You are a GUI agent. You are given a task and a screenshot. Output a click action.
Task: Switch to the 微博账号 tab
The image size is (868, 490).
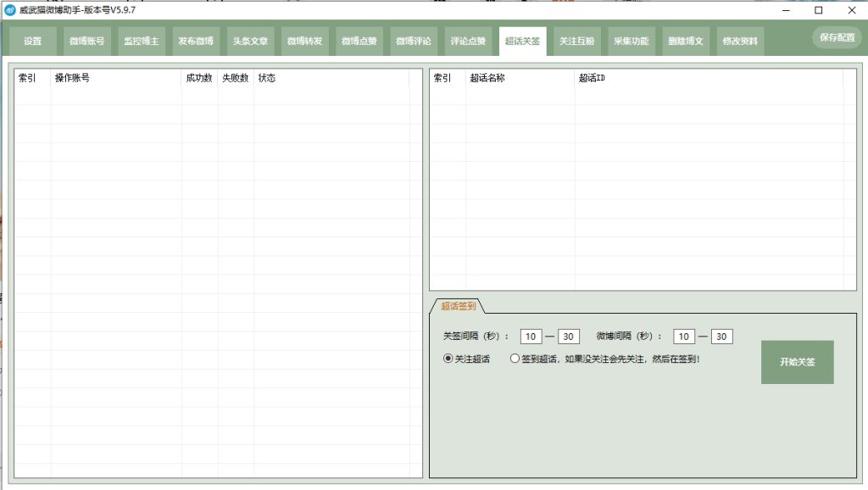(85, 39)
